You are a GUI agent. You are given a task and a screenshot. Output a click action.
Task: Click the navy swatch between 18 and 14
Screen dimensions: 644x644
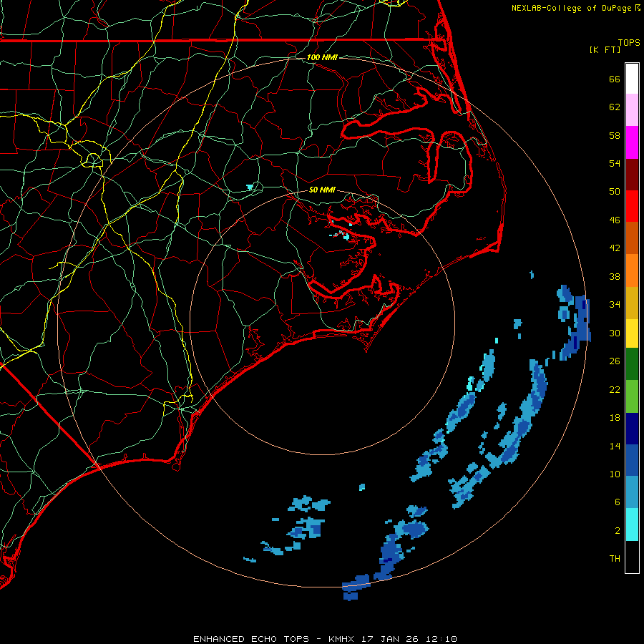pos(632,429)
